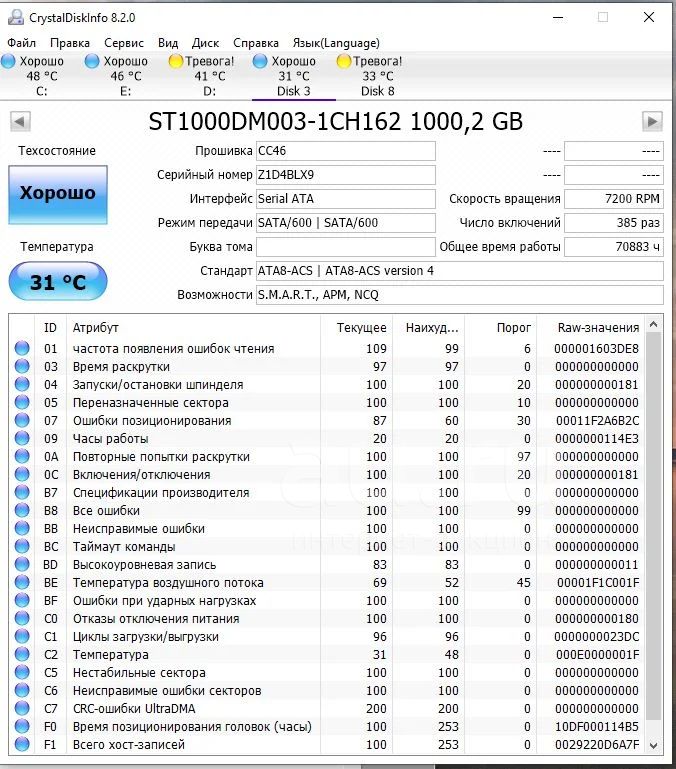Viewport: 676px width, 769px height.
Task: Select row 'Повторные попытки раскрутки'
Action: (x=327, y=457)
